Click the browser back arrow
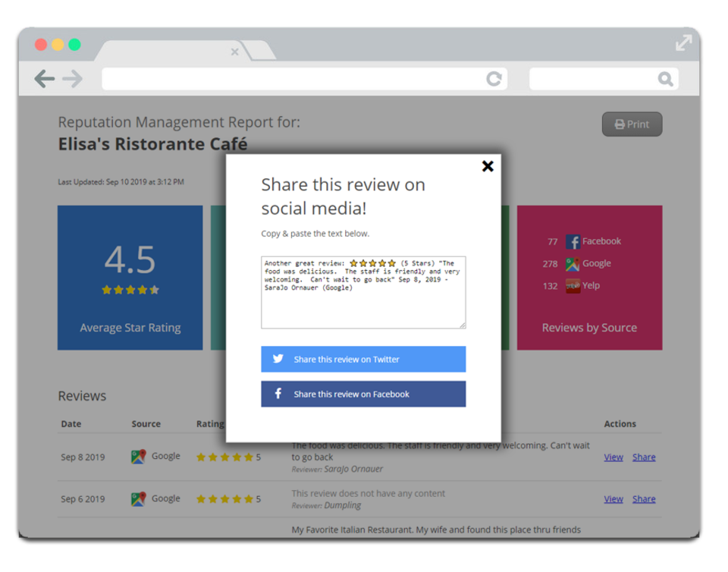728x572 pixels. click(45, 78)
